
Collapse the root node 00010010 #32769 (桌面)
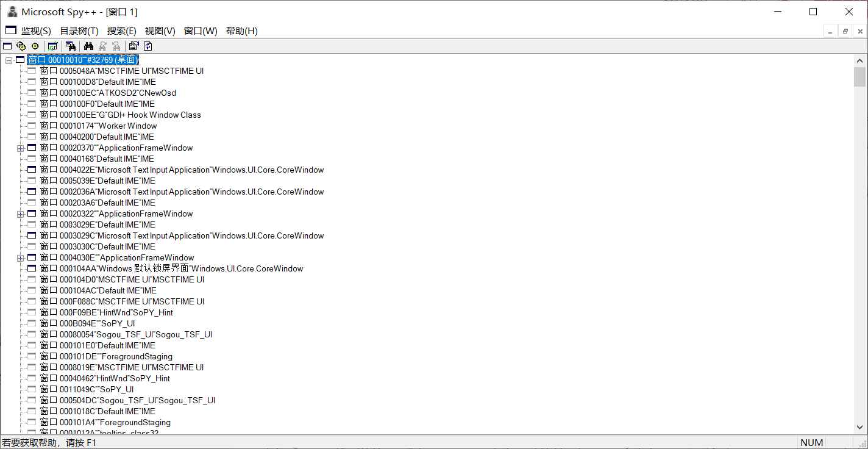coord(9,60)
